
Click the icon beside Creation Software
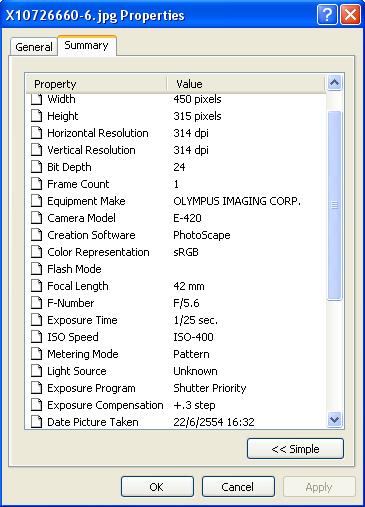coord(37,235)
